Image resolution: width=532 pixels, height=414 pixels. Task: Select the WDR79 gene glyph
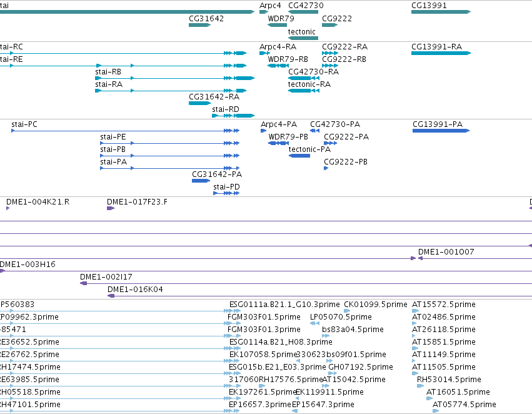[277, 25]
